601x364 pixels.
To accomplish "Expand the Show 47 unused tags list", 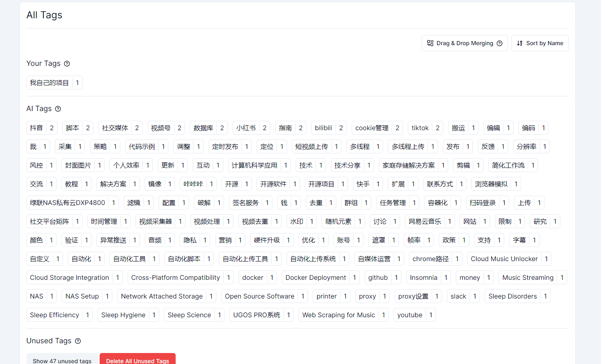I will coord(62,360).
